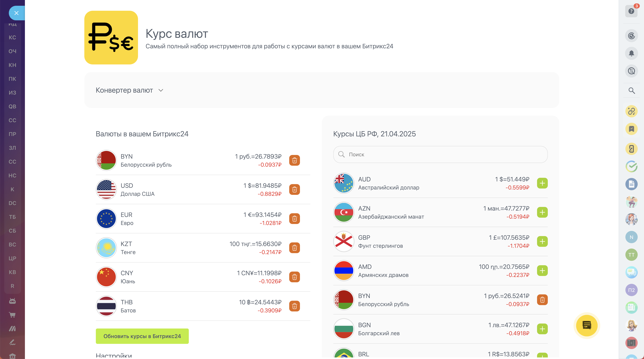
Task: Select the QB item in left sidebar
Action: 12,107
